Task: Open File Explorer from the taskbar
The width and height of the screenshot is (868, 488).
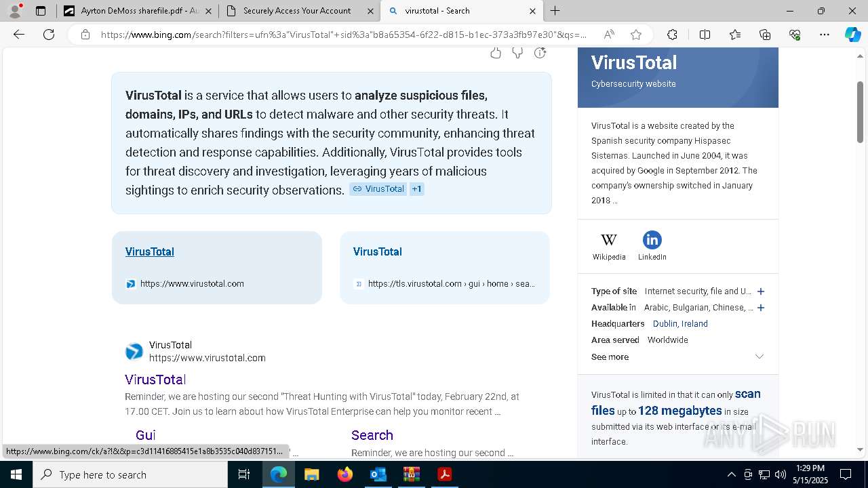Action: pos(311,474)
